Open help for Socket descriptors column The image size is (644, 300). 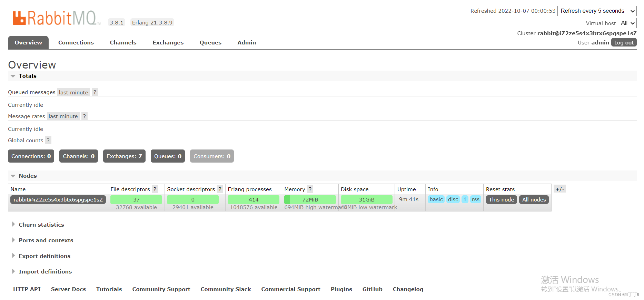pyautogui.click(x=220, y=189)
